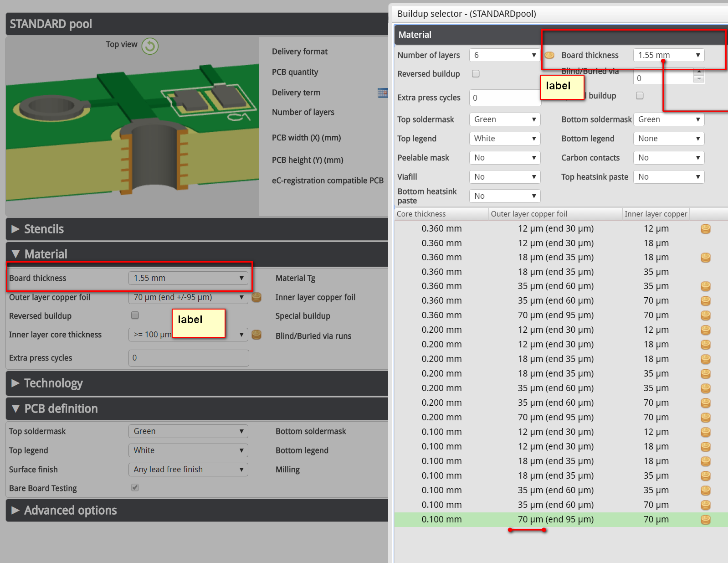The height and width of the screenshot is (563, 728).
Task: Open Outer layer copper foil dropdown
Action: click(188, 297)
